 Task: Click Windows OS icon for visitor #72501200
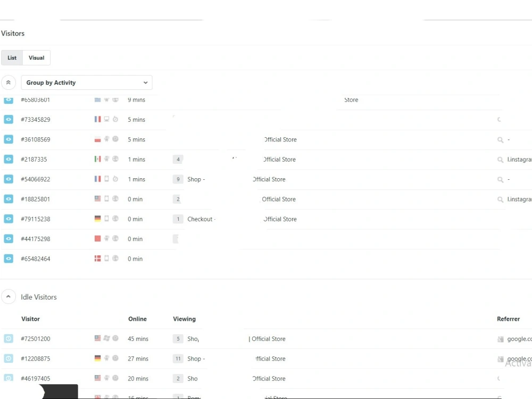coord(106,338)
